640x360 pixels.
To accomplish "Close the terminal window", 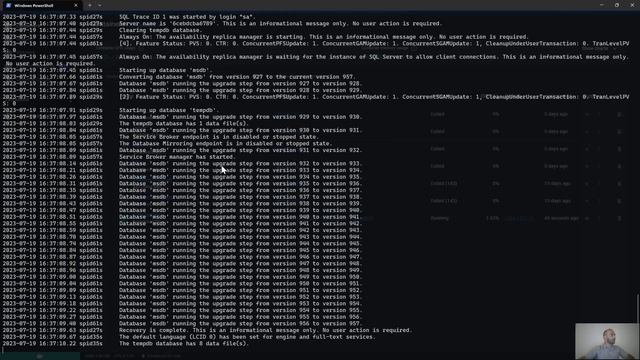I will pyautogui.click(x=632, y=5).
